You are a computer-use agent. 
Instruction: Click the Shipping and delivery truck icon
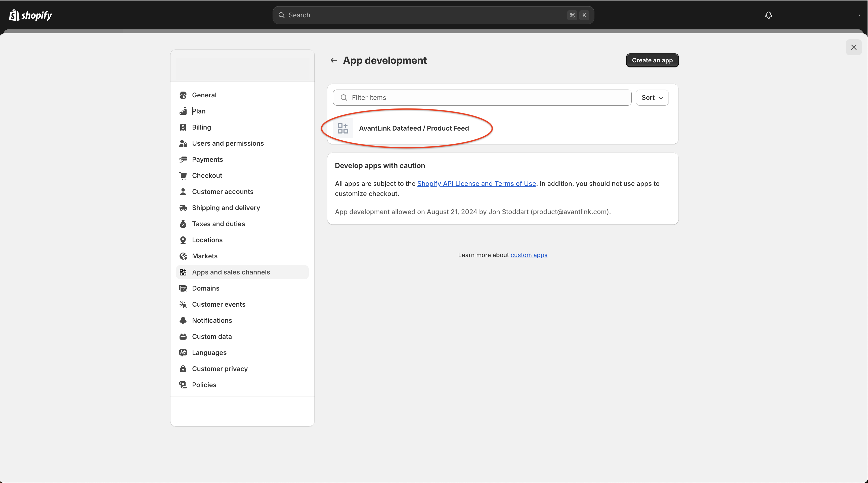pos(183,208)
